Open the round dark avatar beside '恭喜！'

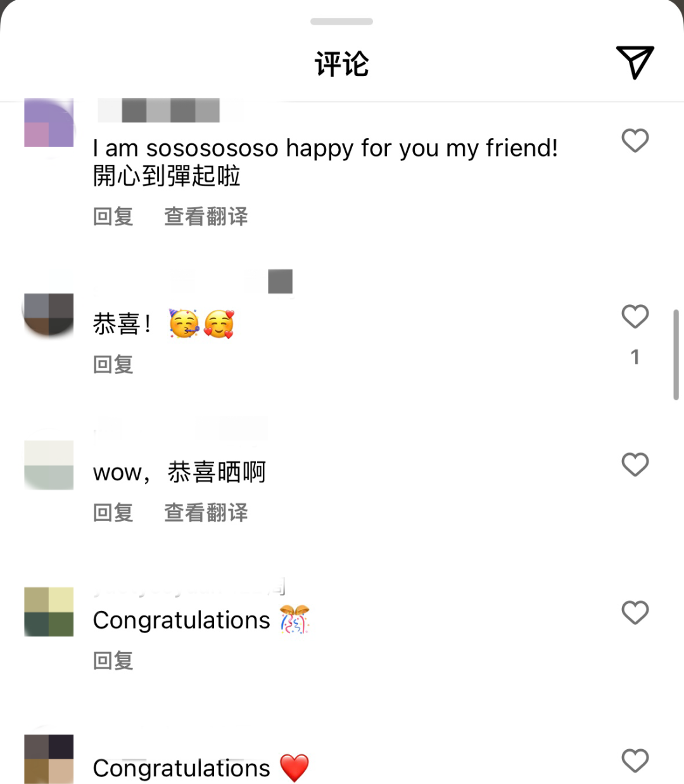tap(49, 314)
